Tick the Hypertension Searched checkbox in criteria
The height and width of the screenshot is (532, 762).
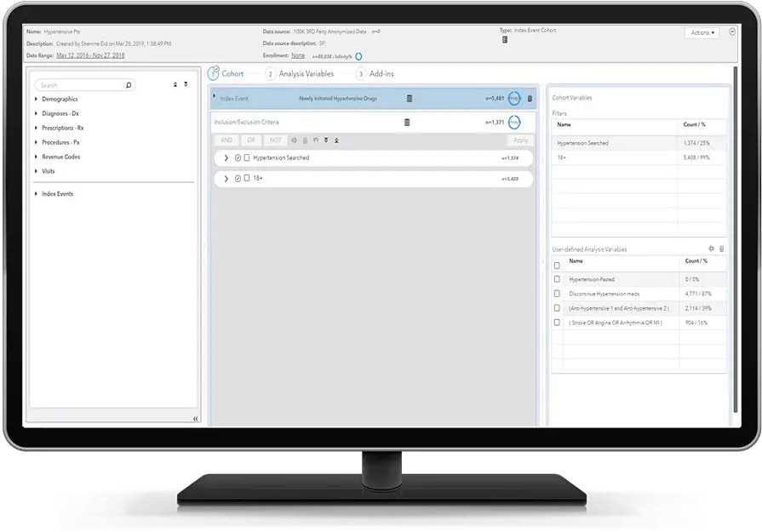coord(247,158)
